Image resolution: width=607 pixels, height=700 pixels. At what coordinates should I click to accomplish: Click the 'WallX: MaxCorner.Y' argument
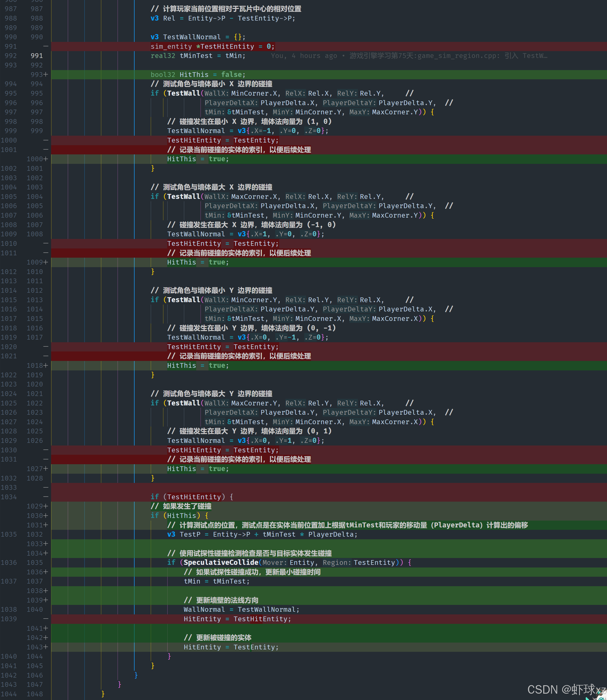point(241,403)
